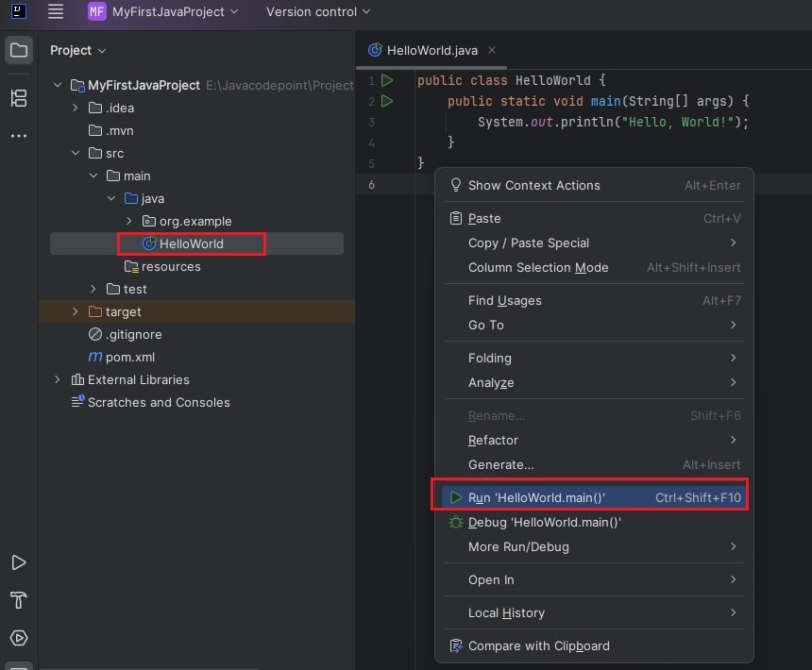Open the Services tool window icon
This screenshot has height=670, width=812.
click(19, 638)
